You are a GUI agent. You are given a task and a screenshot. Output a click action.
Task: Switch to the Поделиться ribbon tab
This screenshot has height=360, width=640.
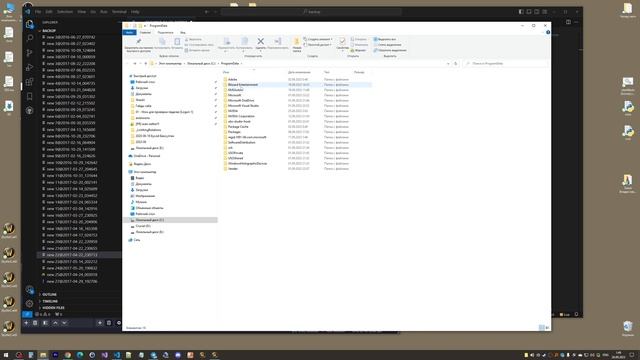[x=165, y=32]
